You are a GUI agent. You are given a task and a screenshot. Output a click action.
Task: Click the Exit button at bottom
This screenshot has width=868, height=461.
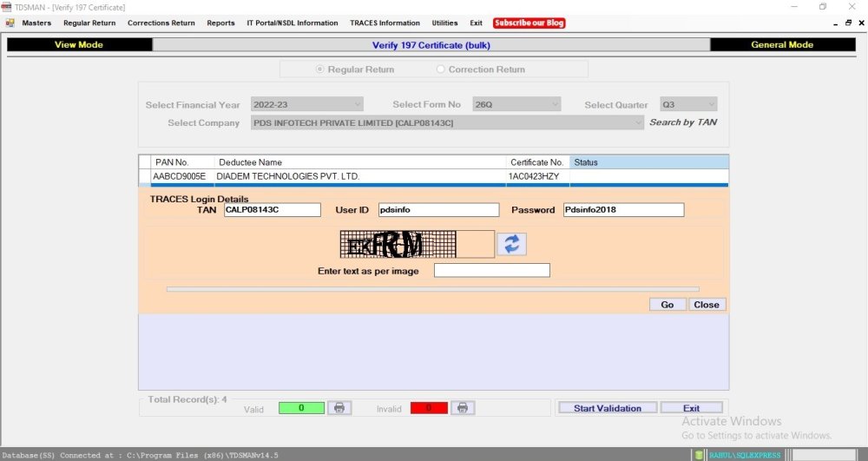point(692,408)
